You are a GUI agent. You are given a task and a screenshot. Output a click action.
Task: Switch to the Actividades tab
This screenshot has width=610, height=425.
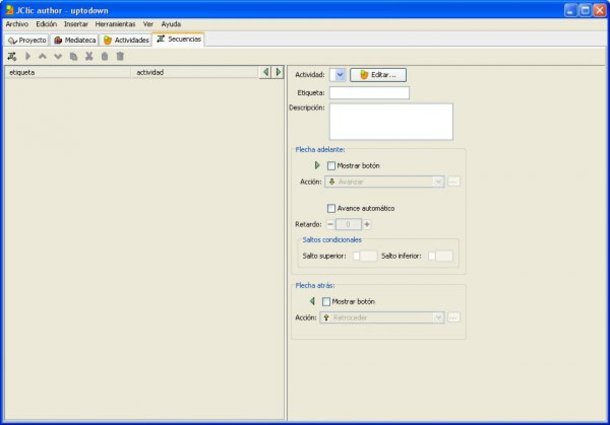pyautogui.click(x=126, y=40)
